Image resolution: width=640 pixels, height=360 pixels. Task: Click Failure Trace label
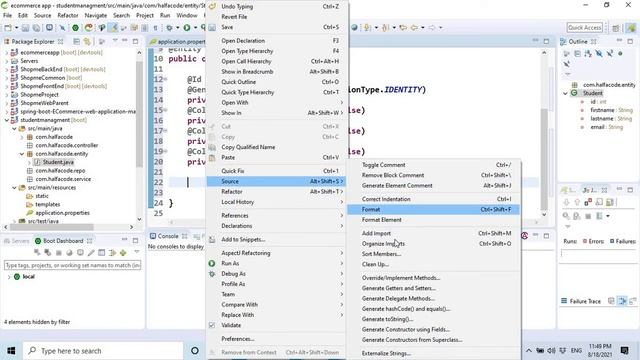click(x=585, y=301)
